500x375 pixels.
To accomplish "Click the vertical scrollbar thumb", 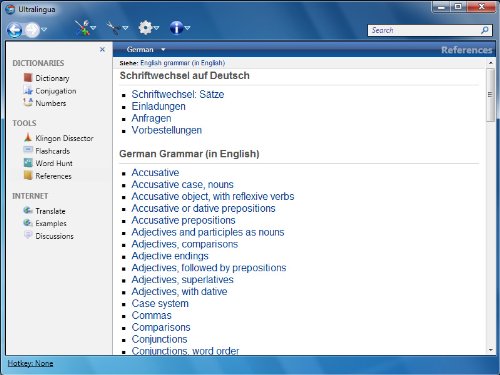I will (490, 95).
